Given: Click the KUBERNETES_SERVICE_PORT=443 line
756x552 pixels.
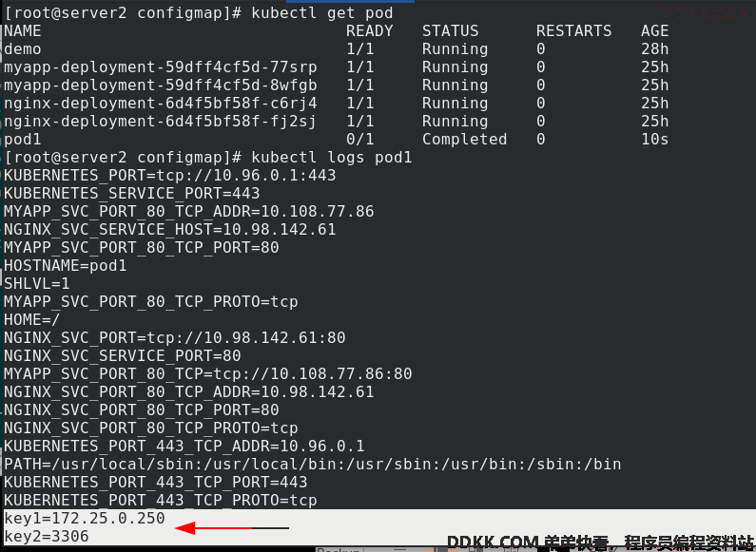Looking at the screenshot, I should [x=132, y=194].
